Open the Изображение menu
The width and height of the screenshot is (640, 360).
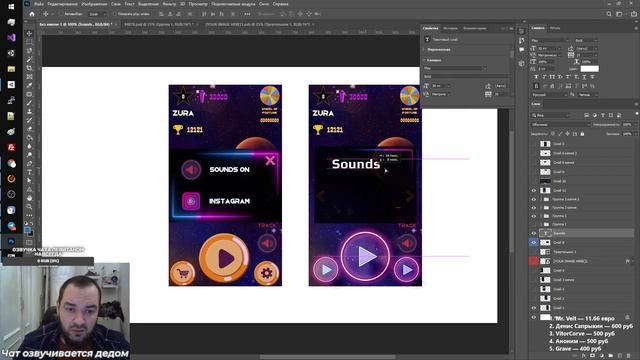tap(94, 4)
